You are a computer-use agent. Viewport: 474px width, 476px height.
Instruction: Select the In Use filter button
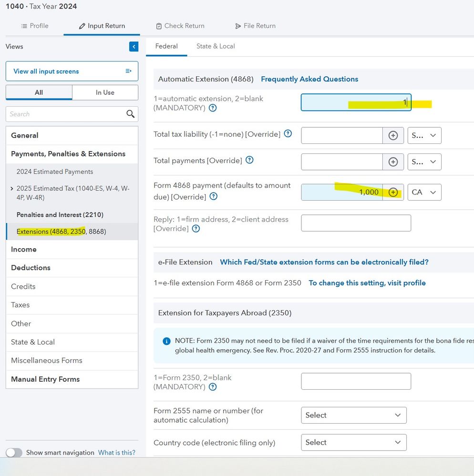pyautogui.click(x=105, y=92)
